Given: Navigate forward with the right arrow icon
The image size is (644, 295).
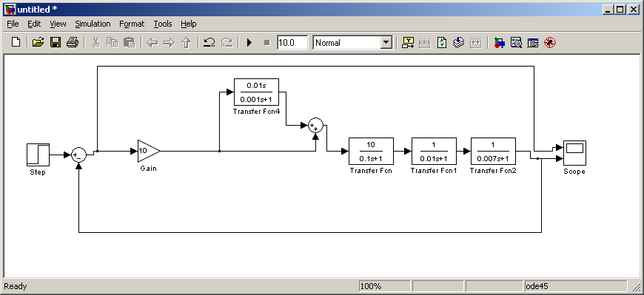Looking at the screenshot, I should pyautogui.click(x=170, y=42).
